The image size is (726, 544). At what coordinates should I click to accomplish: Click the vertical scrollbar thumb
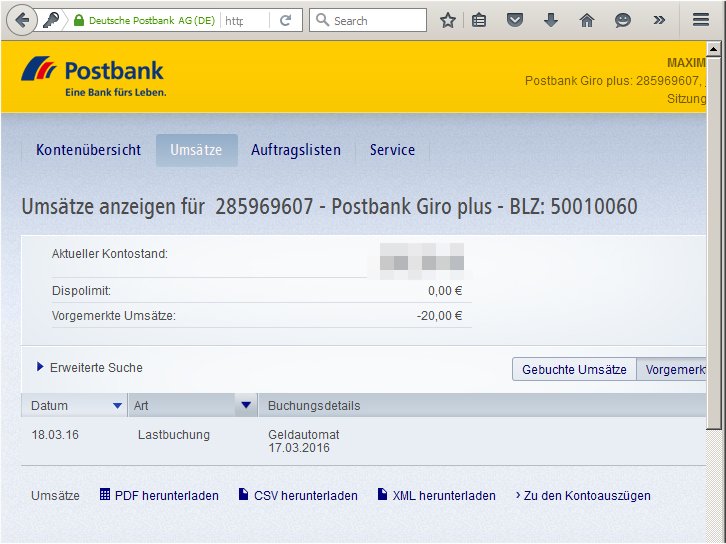(x=713, y=243)
